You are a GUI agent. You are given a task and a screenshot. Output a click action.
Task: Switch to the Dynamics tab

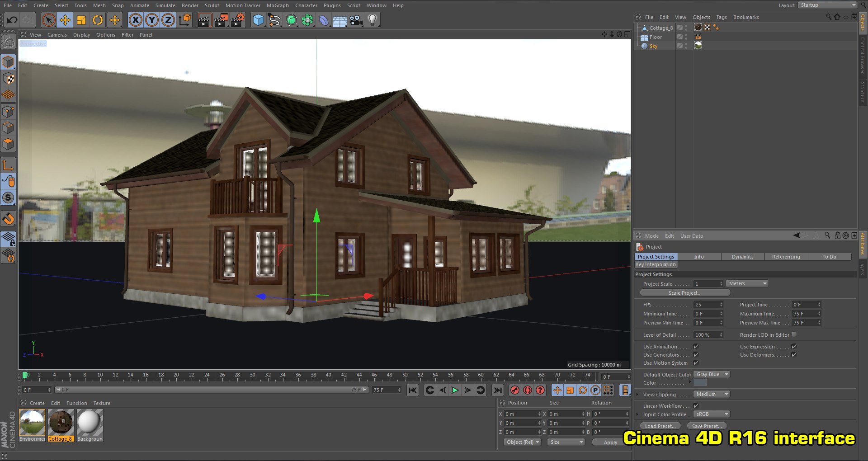743,257
